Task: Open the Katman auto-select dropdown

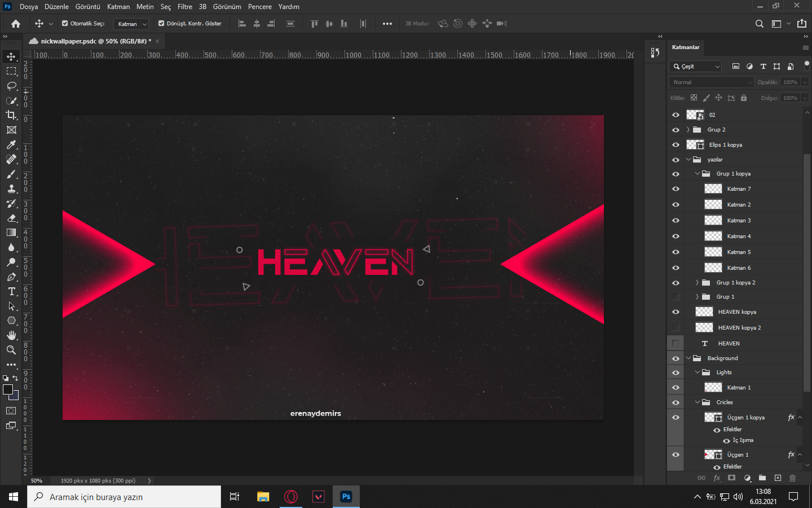Action: tap(131, 24)
